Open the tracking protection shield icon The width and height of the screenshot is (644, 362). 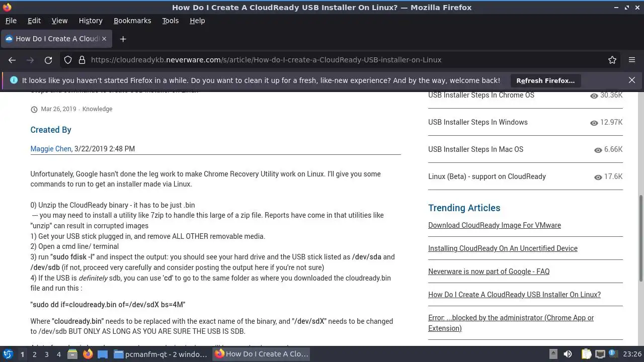(x=68, y=60)
